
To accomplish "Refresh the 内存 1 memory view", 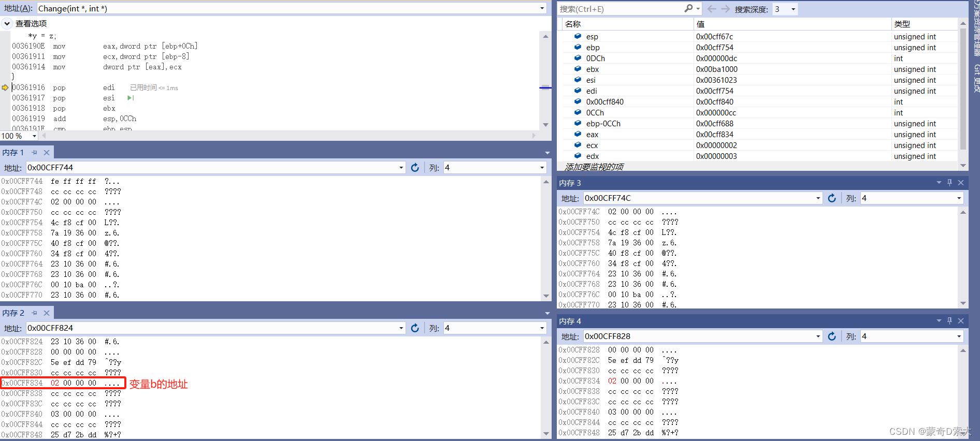I will tap(415, 168).
